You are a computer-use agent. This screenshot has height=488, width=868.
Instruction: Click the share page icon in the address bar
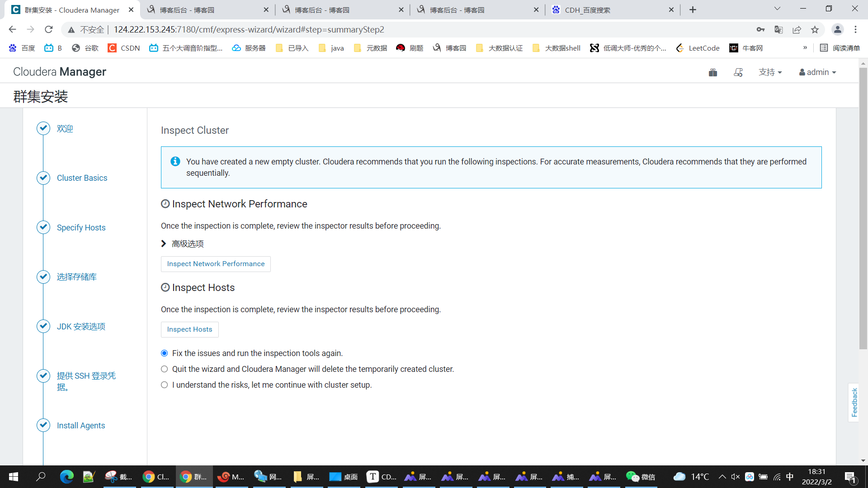tap(797, 30)
